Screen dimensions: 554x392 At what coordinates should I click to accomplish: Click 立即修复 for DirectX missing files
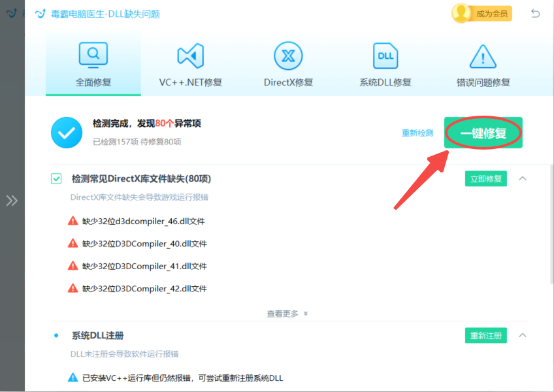(x=485, y=178)
